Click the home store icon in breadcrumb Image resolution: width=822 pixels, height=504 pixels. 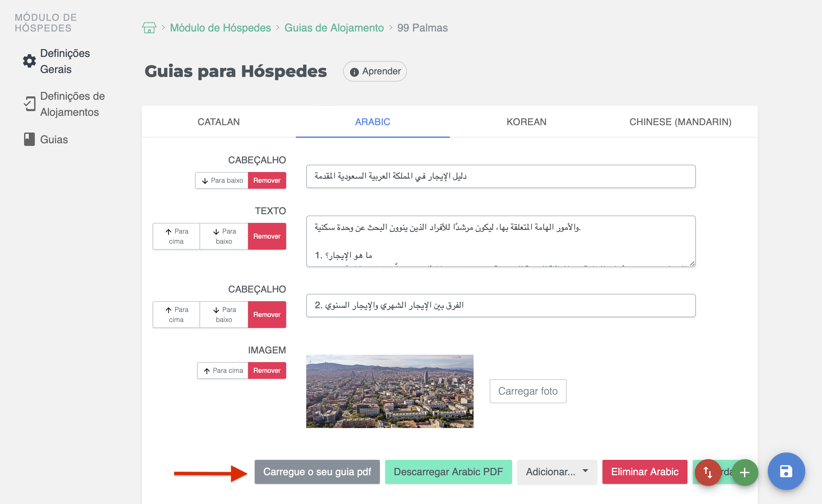[149, 28]
